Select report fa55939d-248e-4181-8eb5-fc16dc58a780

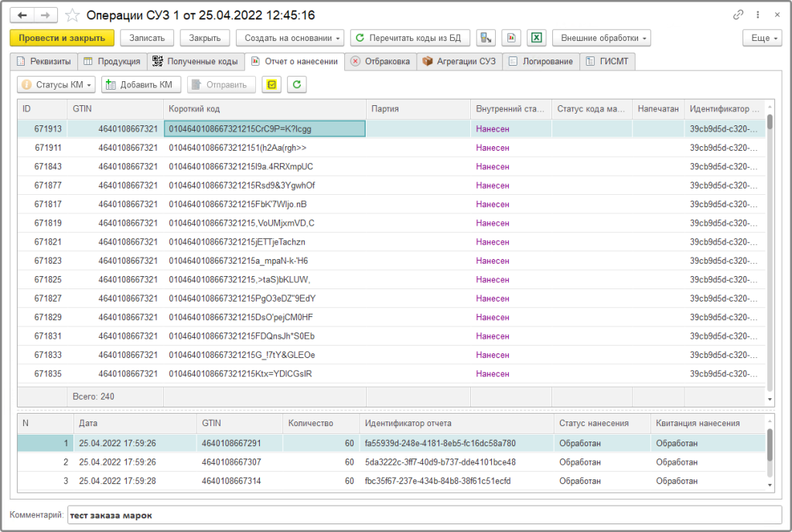pos(440,443)
